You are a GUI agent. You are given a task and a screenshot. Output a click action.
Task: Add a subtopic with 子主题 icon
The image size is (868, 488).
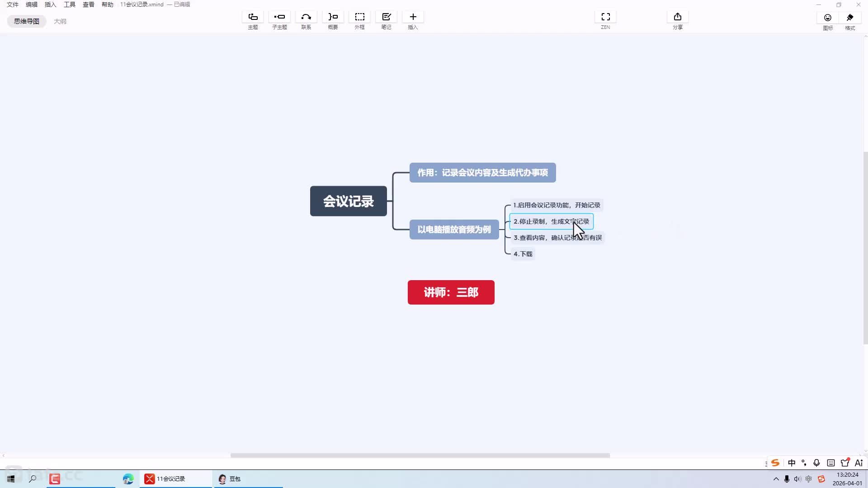click(279, 17)
